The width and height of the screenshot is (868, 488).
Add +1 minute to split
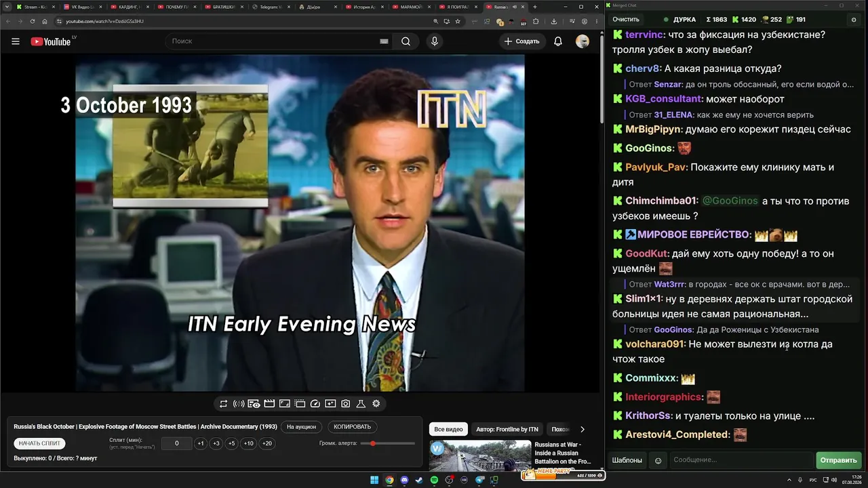[x=201, y=443]
